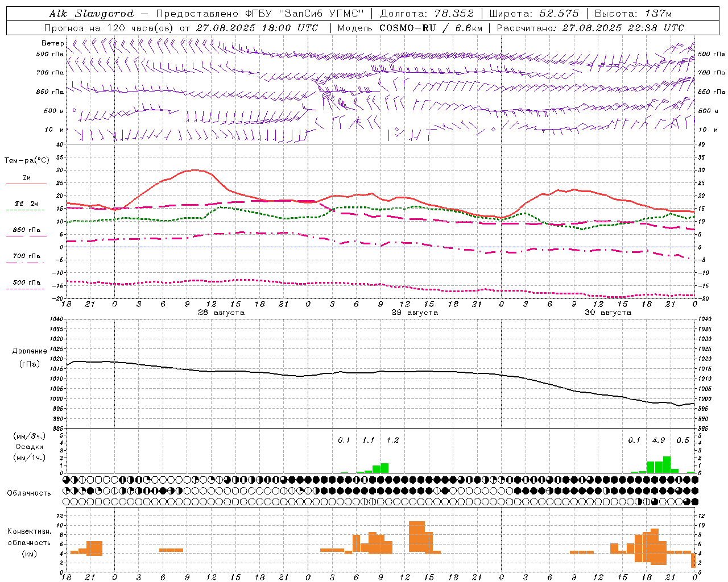
Task: Click the Td 2м dew point legend label
Action: 27,204
